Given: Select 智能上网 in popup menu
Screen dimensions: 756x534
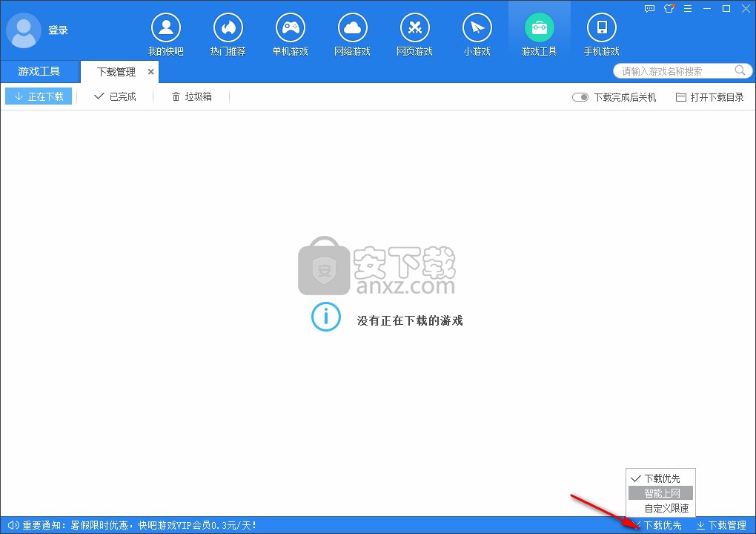Looking at the screenshot, I should [660, 493].
